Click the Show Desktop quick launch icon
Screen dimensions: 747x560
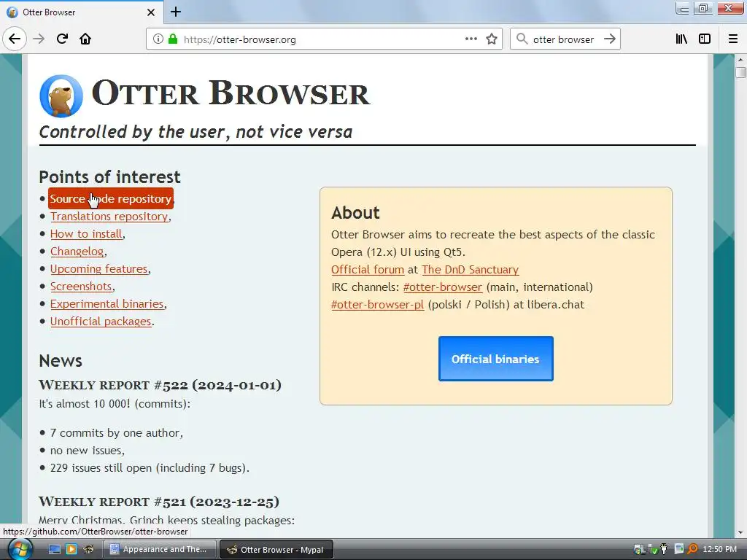click(x=55, y=550)
